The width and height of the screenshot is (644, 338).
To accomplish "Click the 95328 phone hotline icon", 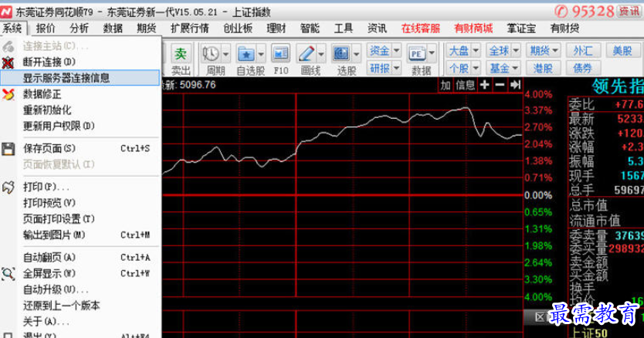I will click(561, 12).
